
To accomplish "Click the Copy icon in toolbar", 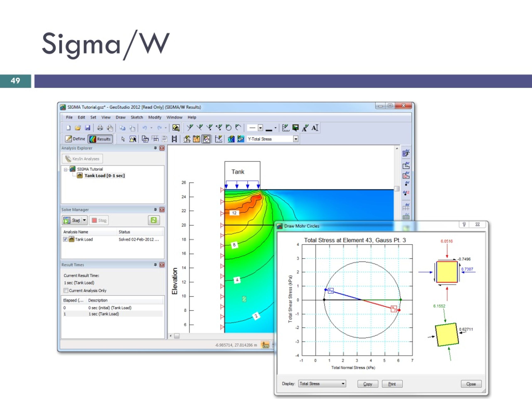I will click(x=122, y=128).
